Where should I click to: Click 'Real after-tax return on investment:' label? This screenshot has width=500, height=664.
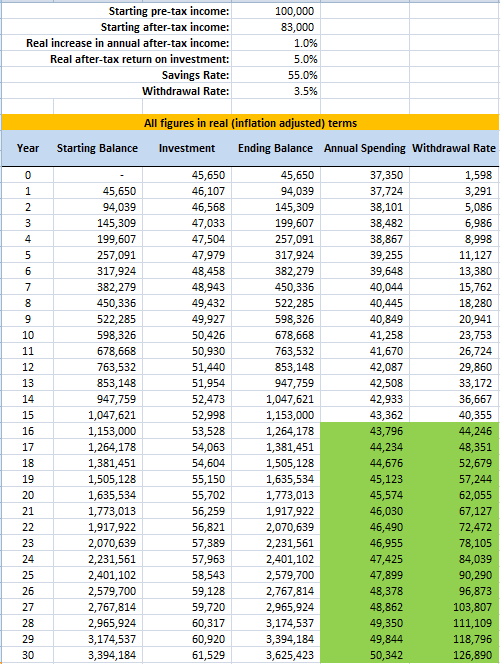(x=140, y=59)
